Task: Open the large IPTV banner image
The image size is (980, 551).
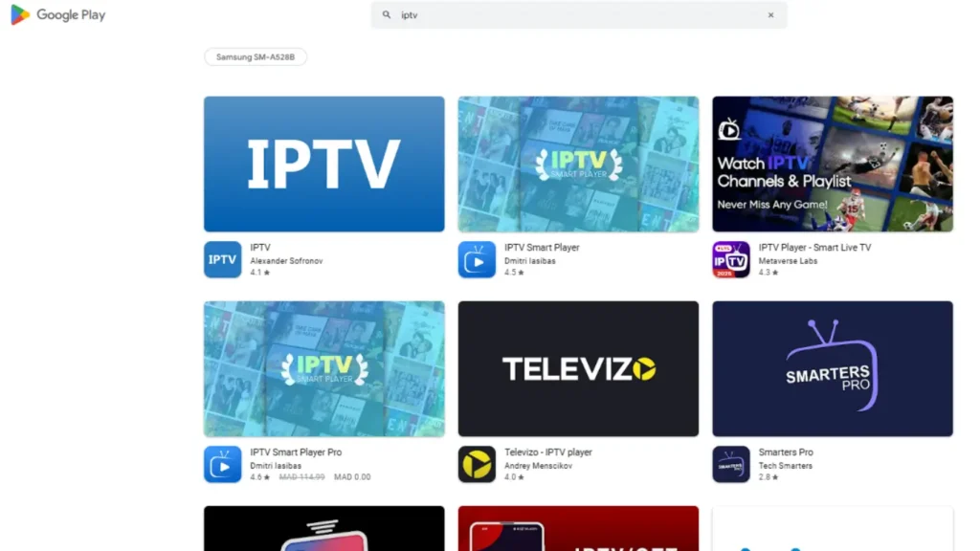Action: 323,164
